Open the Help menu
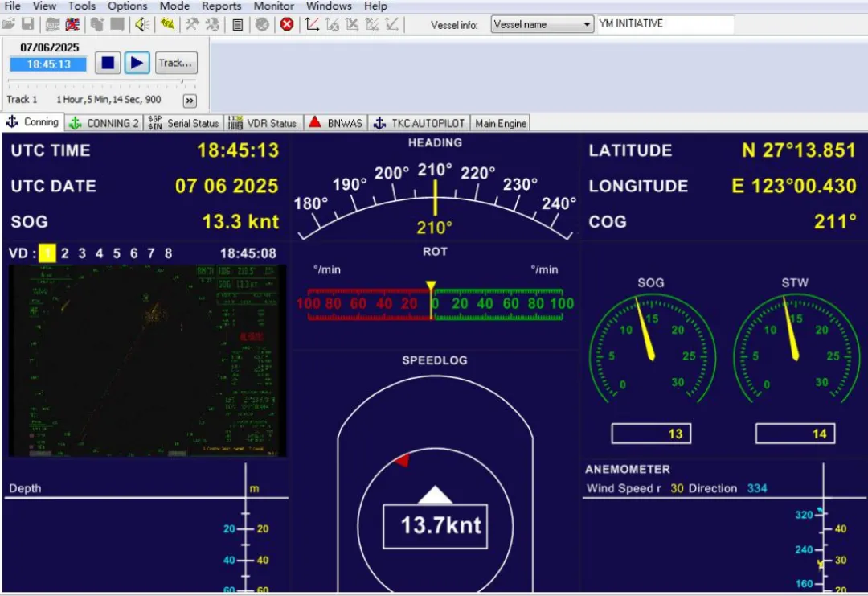Screen dimensions: 868x596 375,6
